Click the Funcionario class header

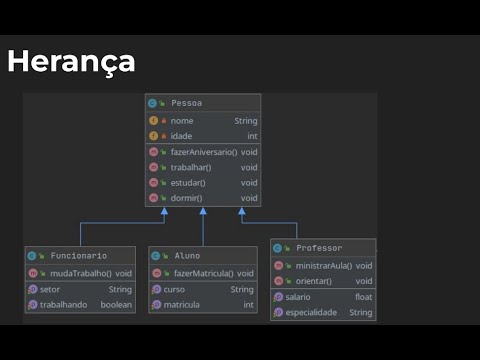click(x=80, y=256)
